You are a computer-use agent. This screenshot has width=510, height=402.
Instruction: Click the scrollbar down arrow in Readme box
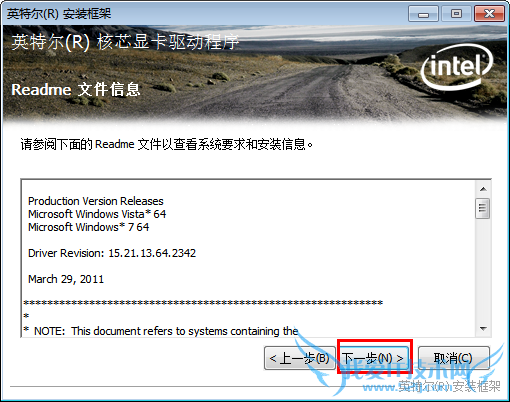pyautogui.click(x=483, y=329)
